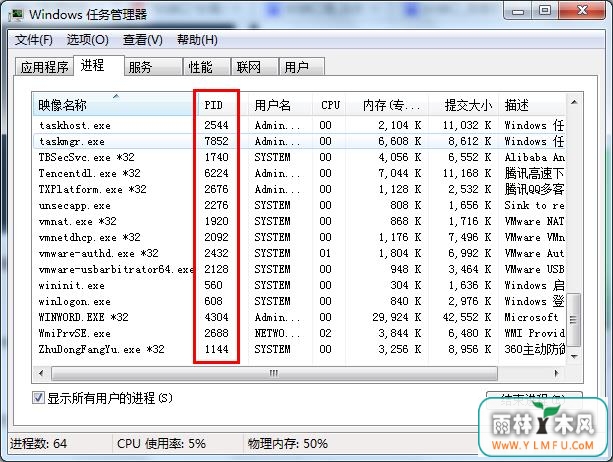Viewport: 613px width, 462px height.
Task: Click horizontal scrollbar right arrow
Action: (556, 373)
